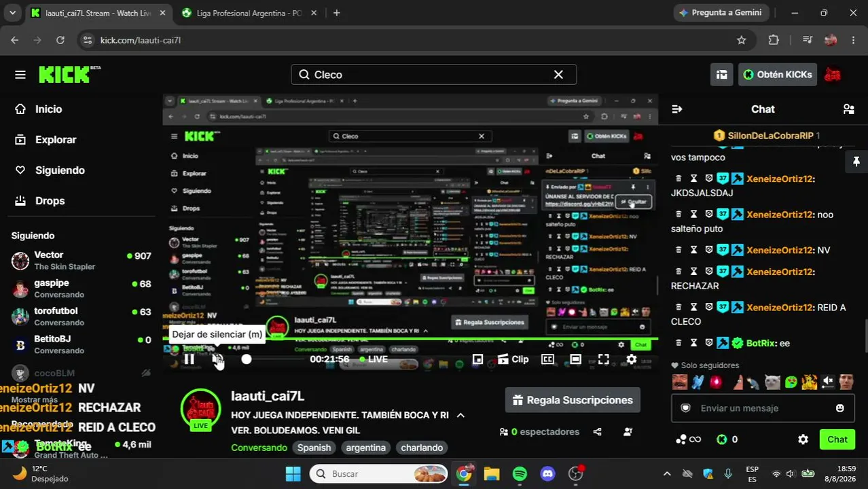Collapse the chat panel with arrow icon
Image resolution: width=868 pixels, height=489 pixels.
click(x=676, y=109)
